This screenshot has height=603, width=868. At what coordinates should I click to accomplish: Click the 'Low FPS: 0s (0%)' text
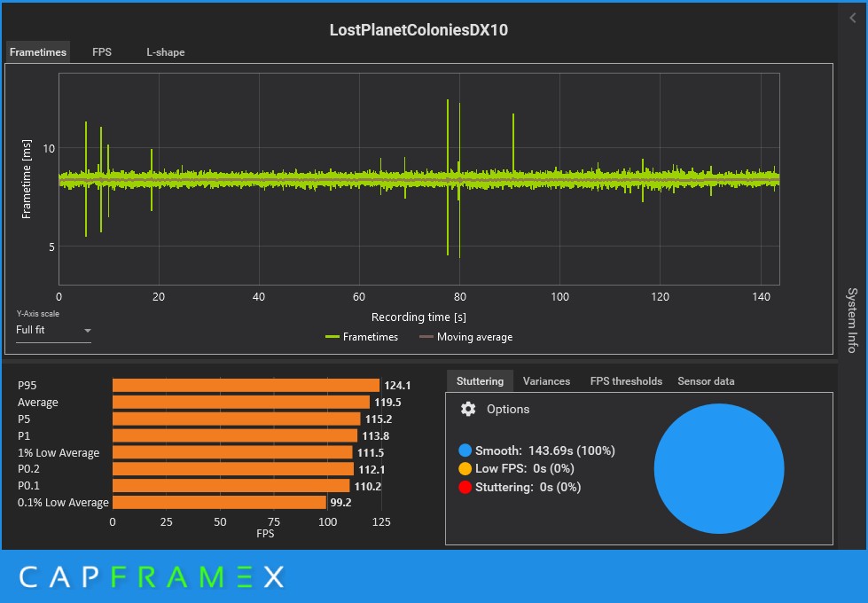pos(524,468)
